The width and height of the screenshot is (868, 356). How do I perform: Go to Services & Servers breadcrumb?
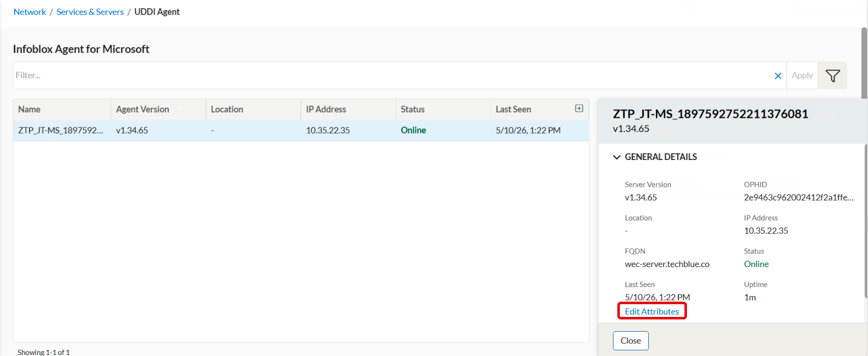pyautogui.click(x=90, y=12)
